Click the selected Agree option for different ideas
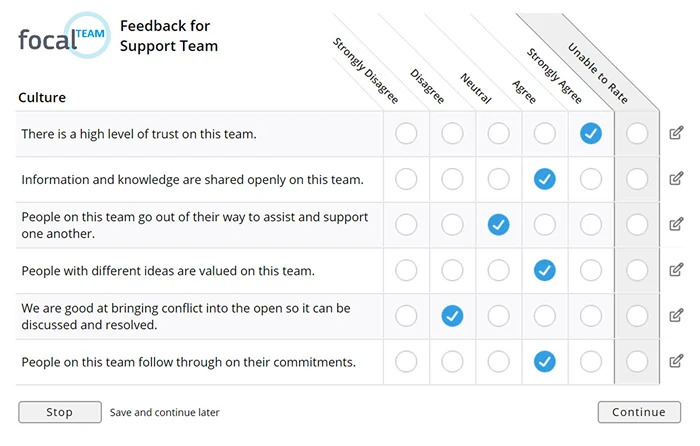 pyautogui.click(x=545, y=270)
